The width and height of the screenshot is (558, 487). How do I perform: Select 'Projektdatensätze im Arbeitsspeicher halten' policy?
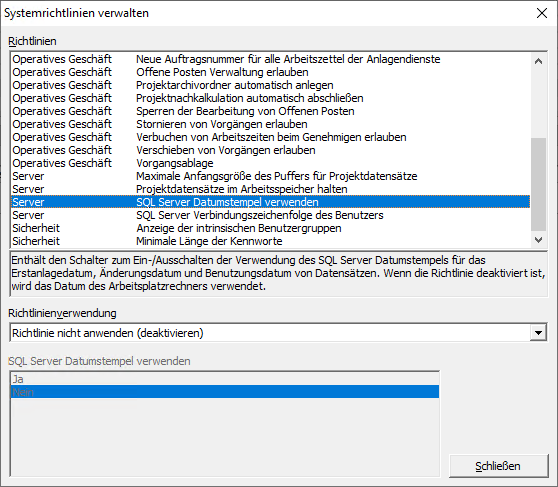[270, 189]
